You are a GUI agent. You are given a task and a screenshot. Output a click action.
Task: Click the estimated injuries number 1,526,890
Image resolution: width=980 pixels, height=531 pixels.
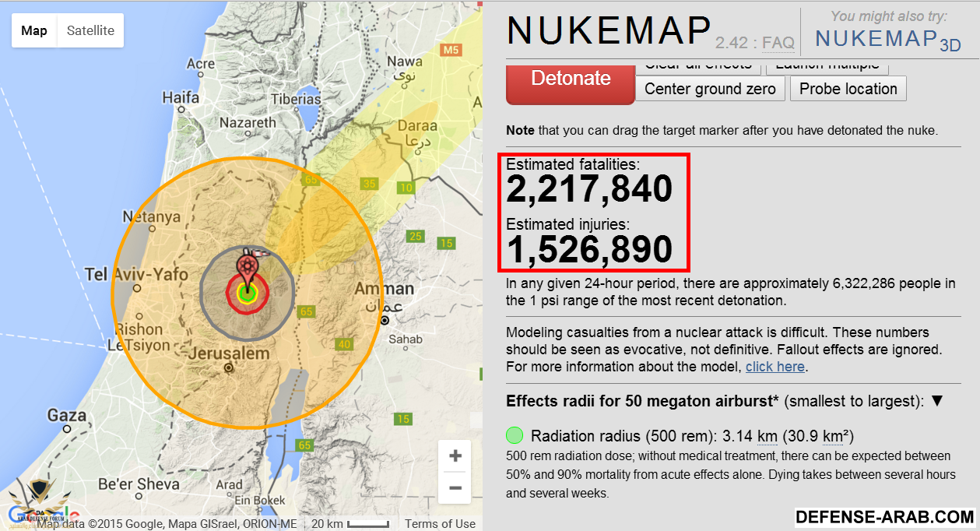click(589, 249)
